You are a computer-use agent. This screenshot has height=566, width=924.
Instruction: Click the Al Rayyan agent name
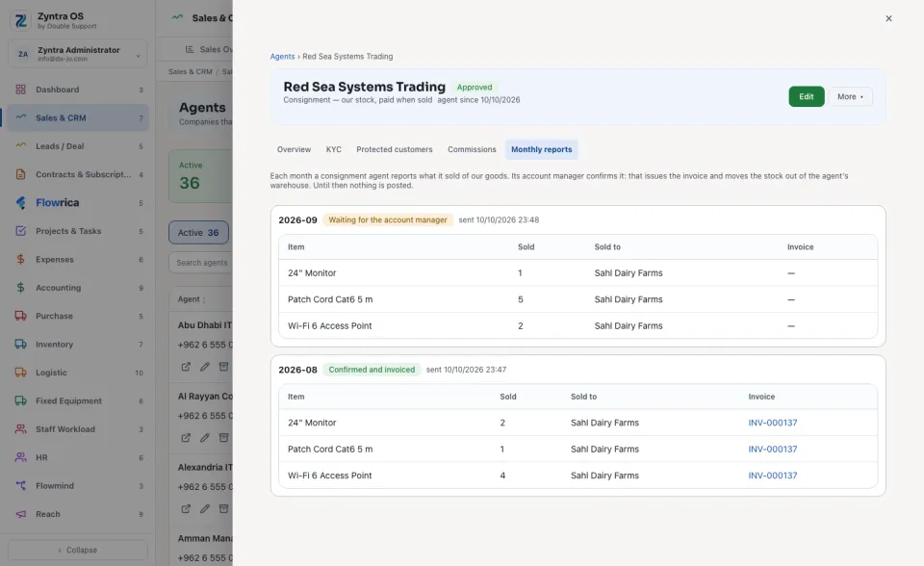[x=205, y=397]
